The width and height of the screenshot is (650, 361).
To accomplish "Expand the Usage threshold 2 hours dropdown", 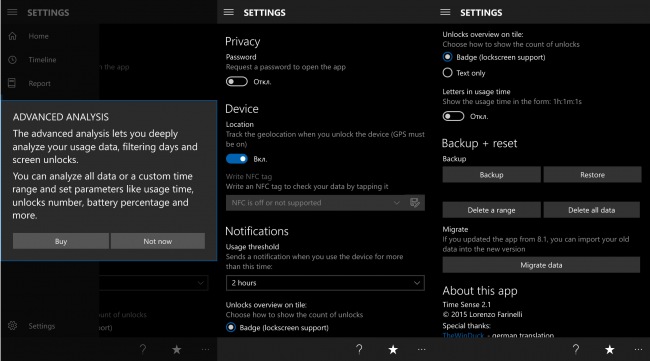I will [x=325, y=283].
